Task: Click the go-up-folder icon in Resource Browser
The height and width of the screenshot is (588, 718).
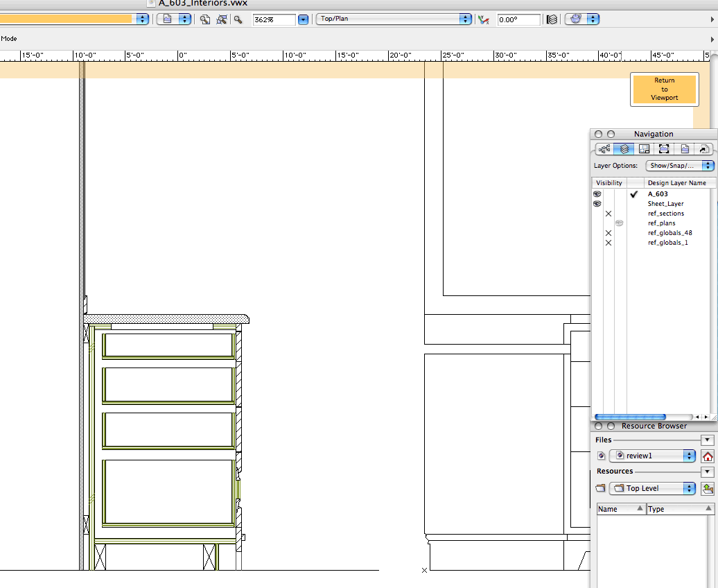Action: [x=708, y=489]
